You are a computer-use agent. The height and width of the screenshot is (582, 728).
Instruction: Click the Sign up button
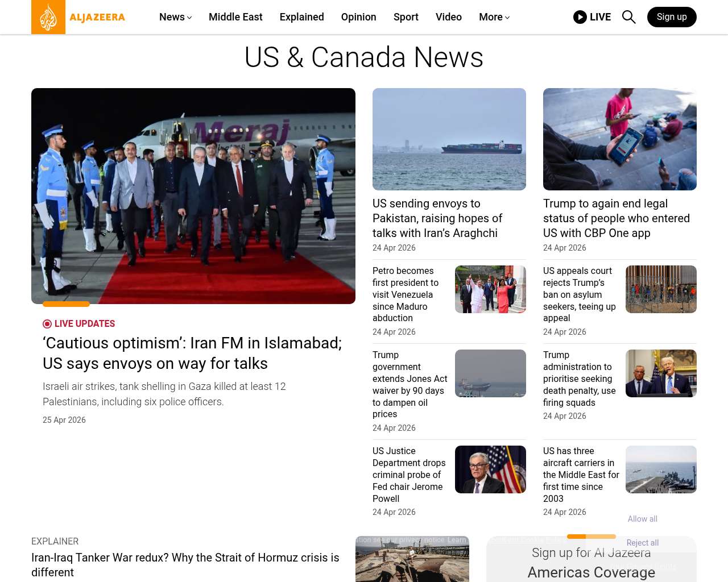[x=671, y=17]
